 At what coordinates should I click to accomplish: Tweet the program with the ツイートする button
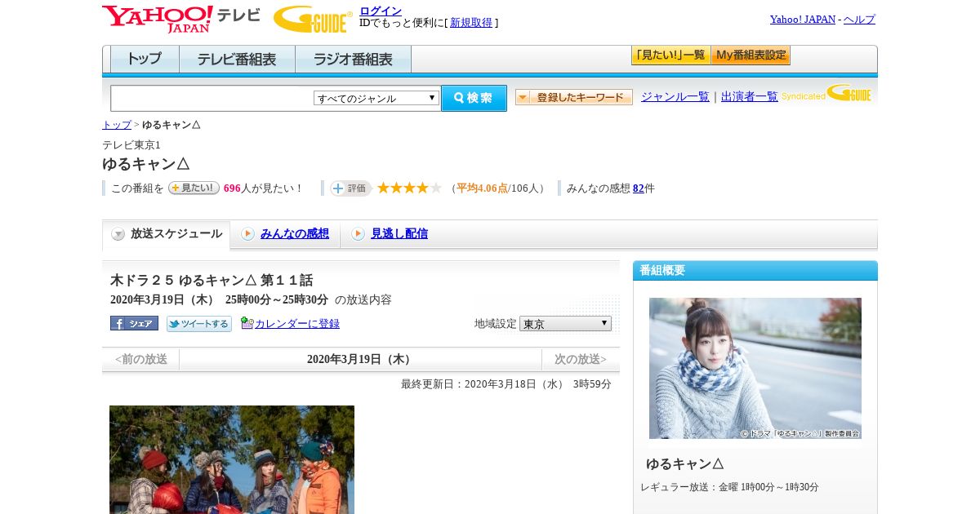pos(199,324)
